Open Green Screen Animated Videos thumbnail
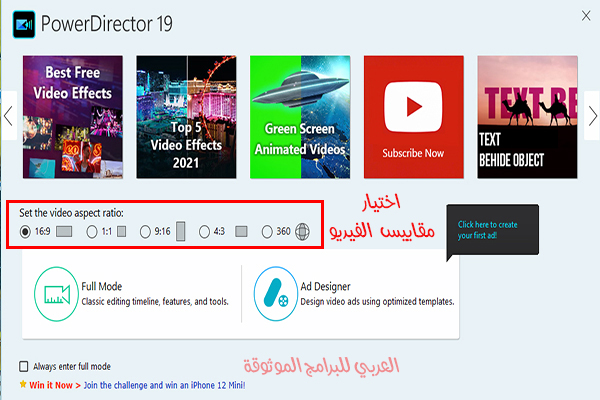Image resolution: width=600 pixels, height=400 pixels. [300, 117]
